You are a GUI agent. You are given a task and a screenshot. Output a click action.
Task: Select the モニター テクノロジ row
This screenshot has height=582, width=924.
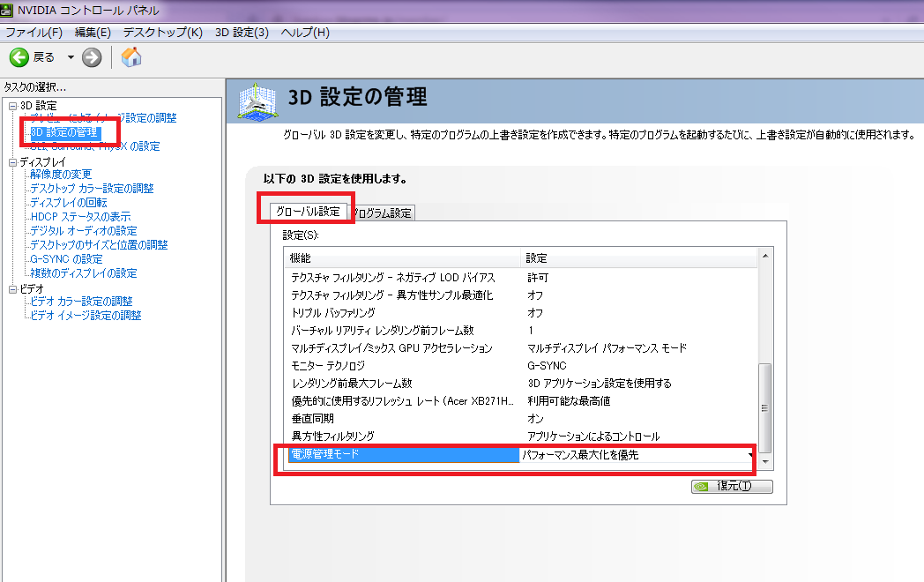coord(522,366)
